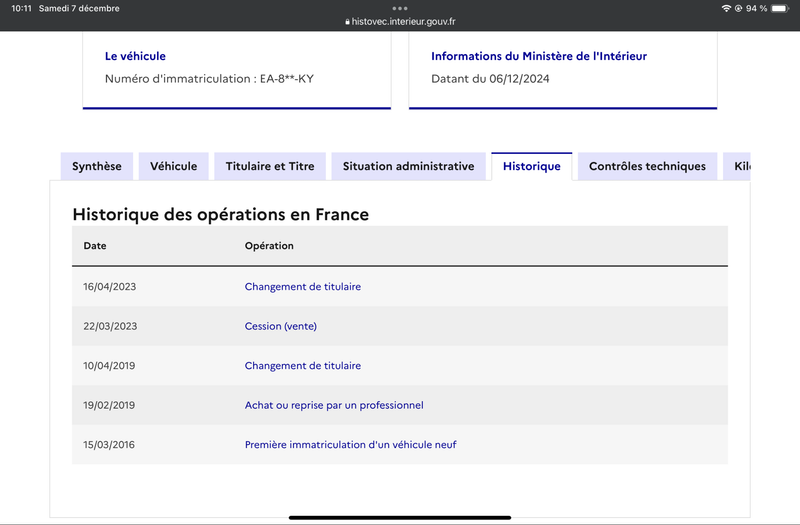Tap the Wi-Fi status icon
Image resolution: width=800 pixels, height=525 pixels.
pos(726,8)
